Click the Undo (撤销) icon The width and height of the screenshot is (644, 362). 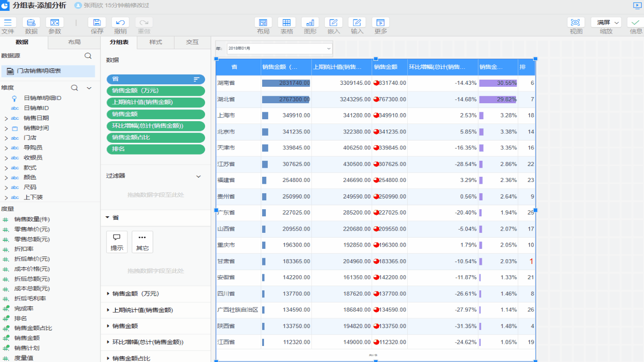click(120, 23)
